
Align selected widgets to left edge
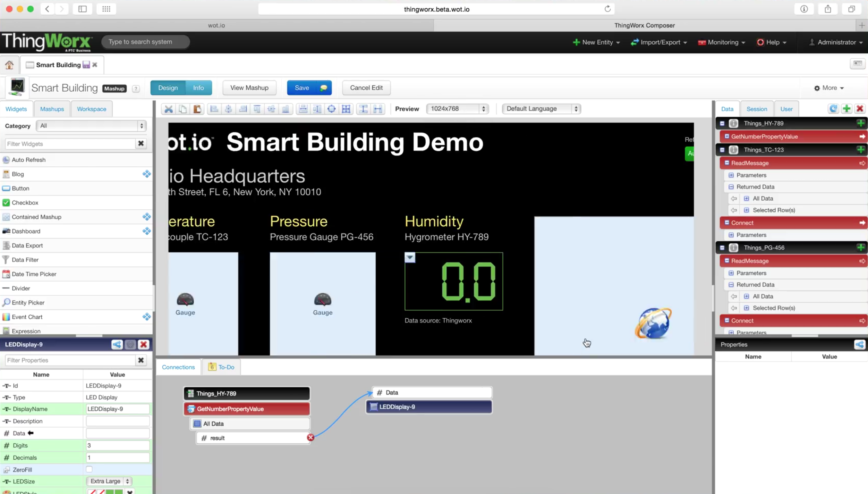214,109
